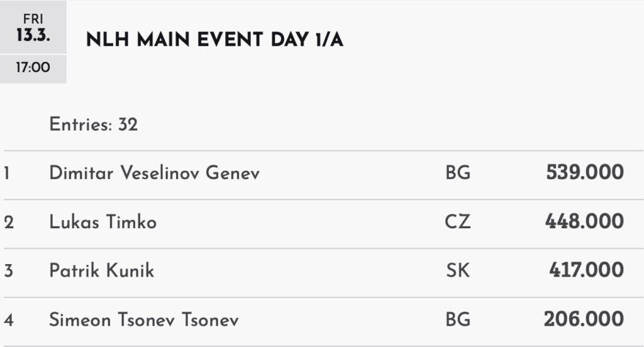Click the SK country code
This screenshot has width=644, height=347.
[x=457, y=271]
